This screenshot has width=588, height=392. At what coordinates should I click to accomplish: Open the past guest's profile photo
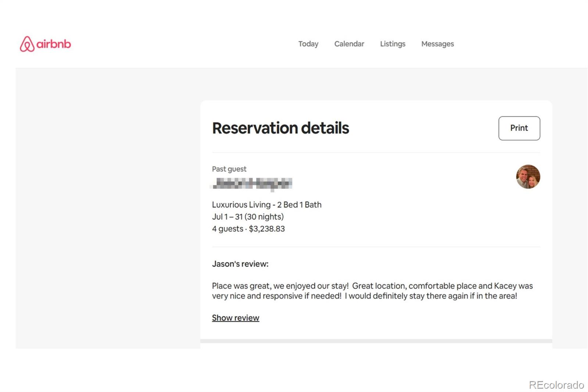pos(528,177)
